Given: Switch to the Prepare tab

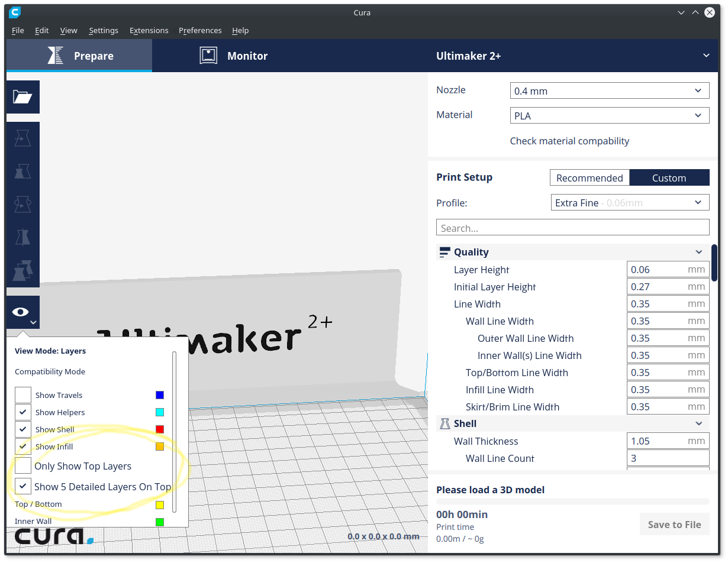Looking at the screenshot, I should pyautogui.click(x=79, y=56).
